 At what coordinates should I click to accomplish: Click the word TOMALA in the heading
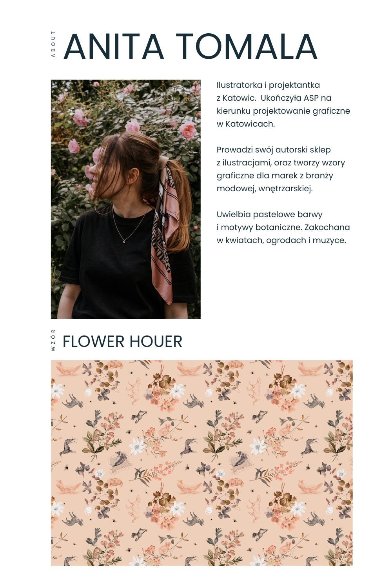(246, 47)
